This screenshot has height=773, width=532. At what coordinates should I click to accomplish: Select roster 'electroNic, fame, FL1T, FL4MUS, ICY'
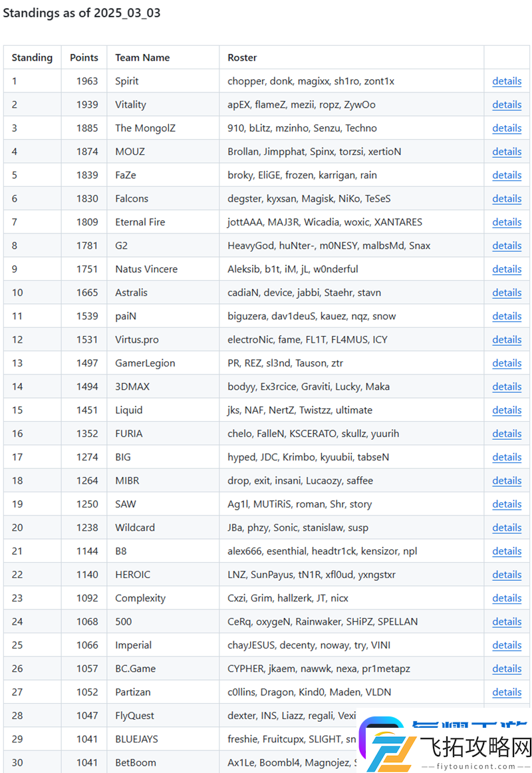307,340
